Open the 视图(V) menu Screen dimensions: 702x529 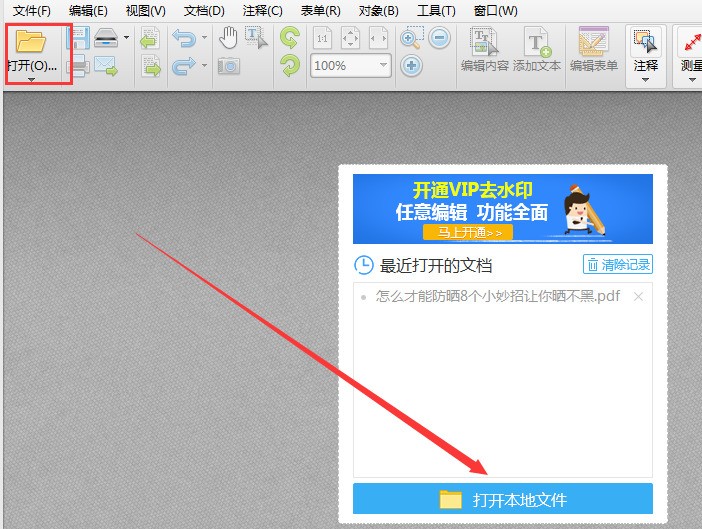coord(146,11)
